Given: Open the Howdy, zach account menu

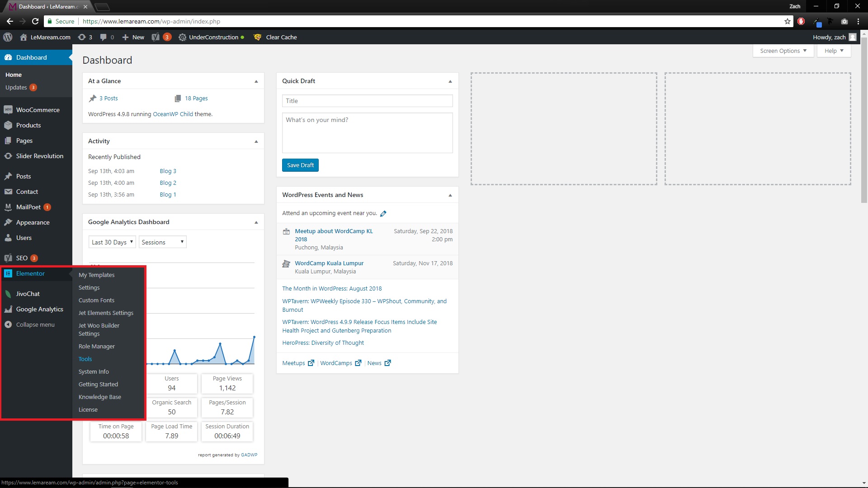Looking at the screenshot, I should tap(834, 38).
